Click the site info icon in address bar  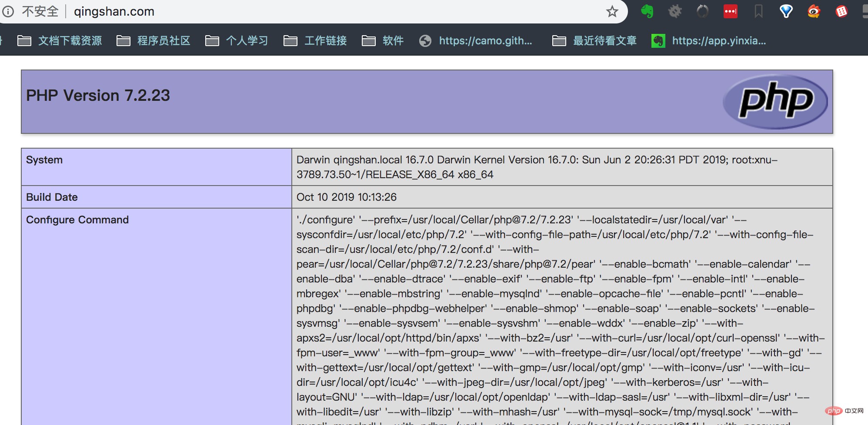(8, 11)
